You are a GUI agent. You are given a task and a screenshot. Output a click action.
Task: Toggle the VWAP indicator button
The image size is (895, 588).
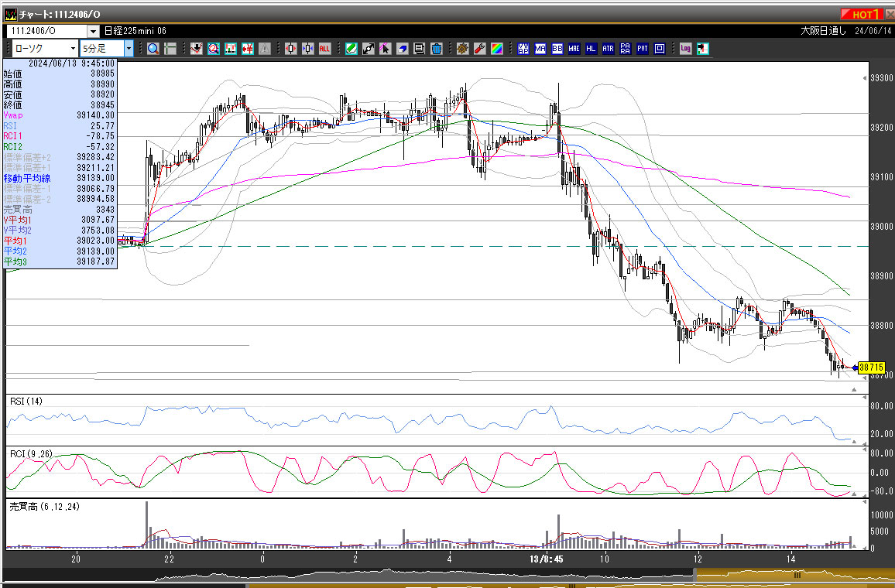[523, 49]
